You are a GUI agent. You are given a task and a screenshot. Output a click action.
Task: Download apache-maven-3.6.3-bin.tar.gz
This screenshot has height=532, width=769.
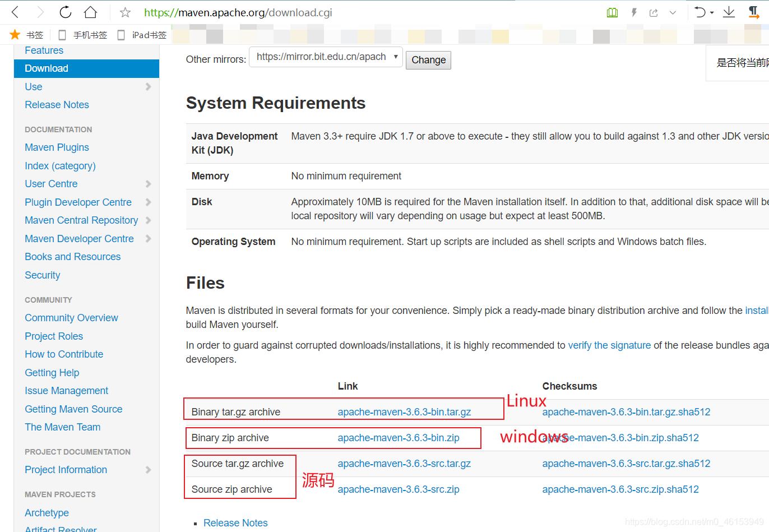coord(404,412)
